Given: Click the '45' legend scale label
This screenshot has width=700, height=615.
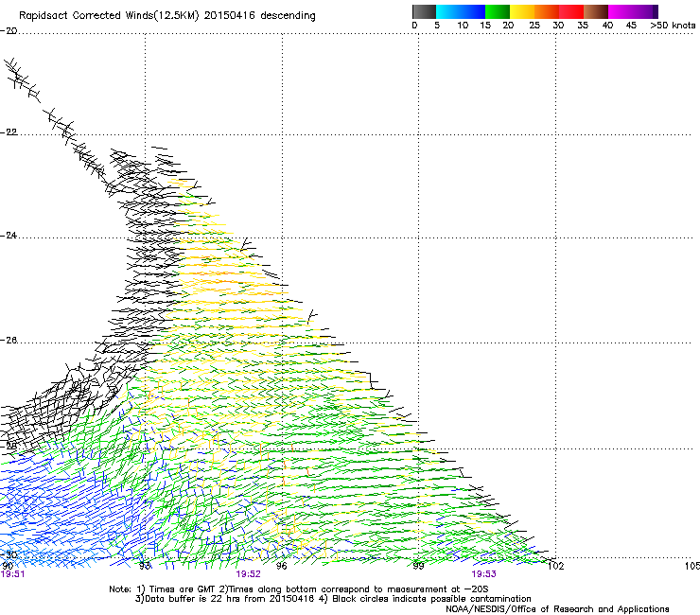Looking at the screenshot, I should 631,26.
